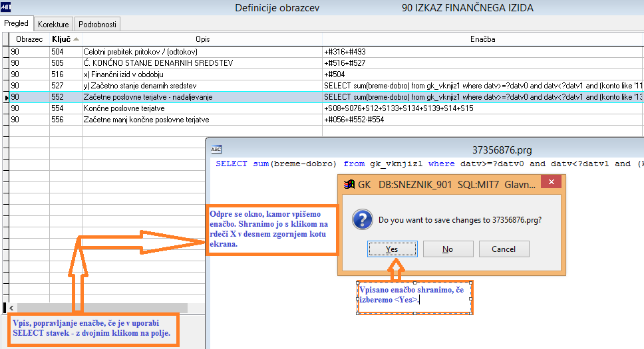This screenshot has width=644, height=349.
Task: Click the Opis column header
Action: (202, 39)
